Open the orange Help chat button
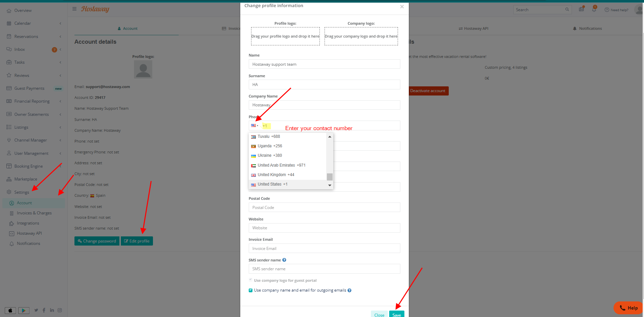 click(629, 308)
